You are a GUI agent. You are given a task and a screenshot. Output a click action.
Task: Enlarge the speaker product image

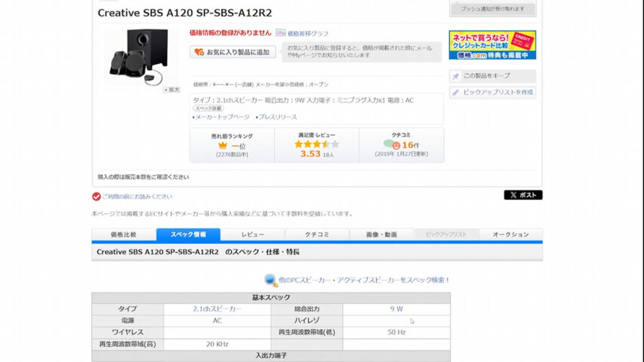tap(172, 89)
